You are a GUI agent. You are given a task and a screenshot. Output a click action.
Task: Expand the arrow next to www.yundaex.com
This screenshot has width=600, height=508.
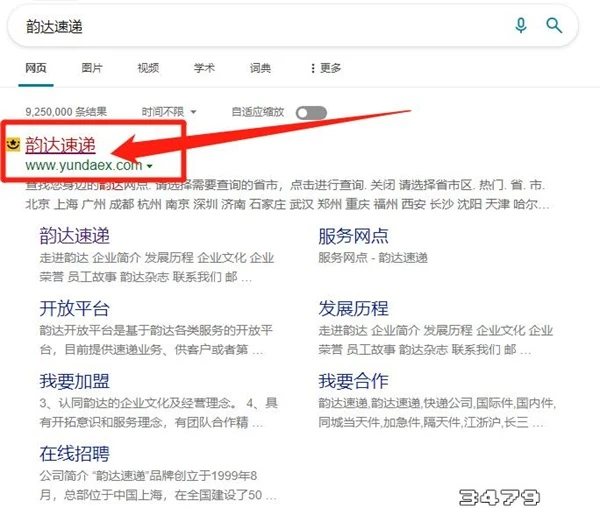tap(149, 166)
